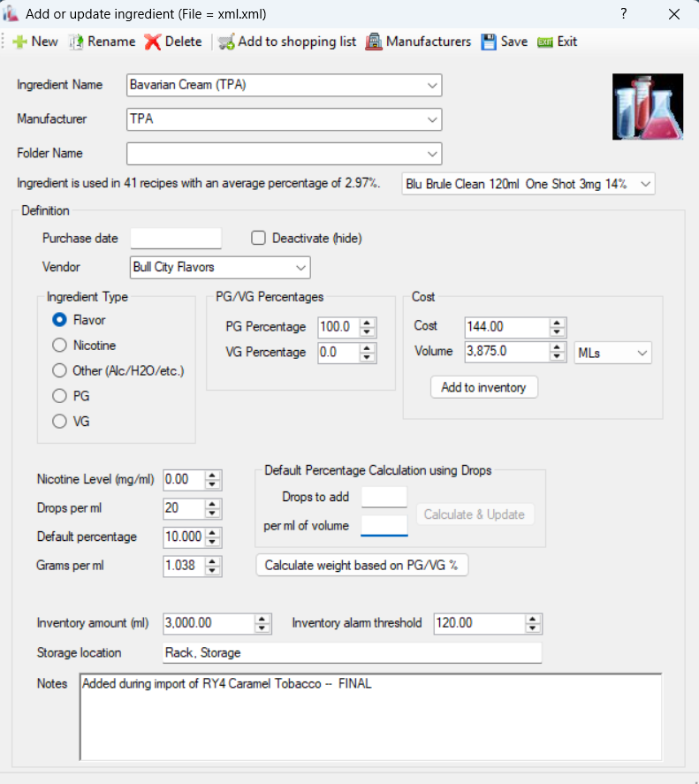699x784 pixels.
Task: Click the lab flasks ingredient image
Action: coord(648,106)
